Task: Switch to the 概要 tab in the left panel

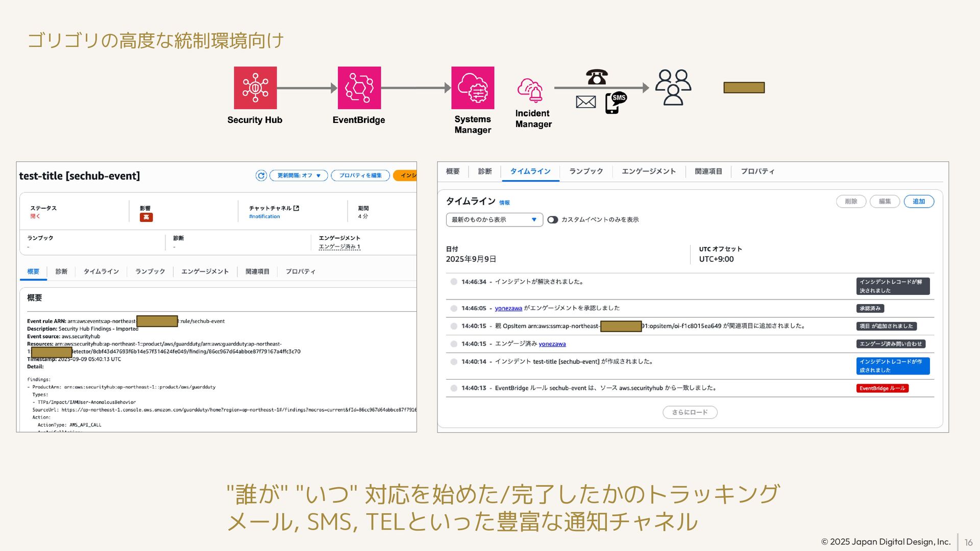Action: click(x=33, y=271)
